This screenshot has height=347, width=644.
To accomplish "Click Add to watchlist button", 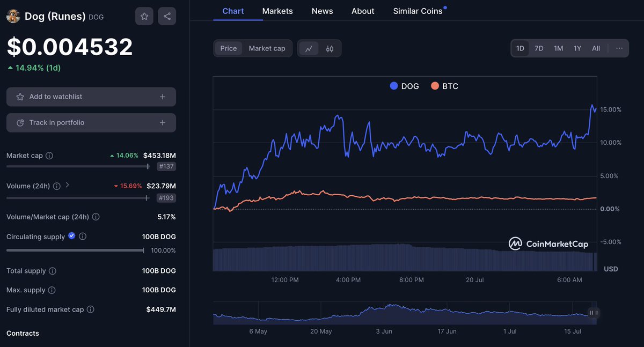I will coord(91,97).
